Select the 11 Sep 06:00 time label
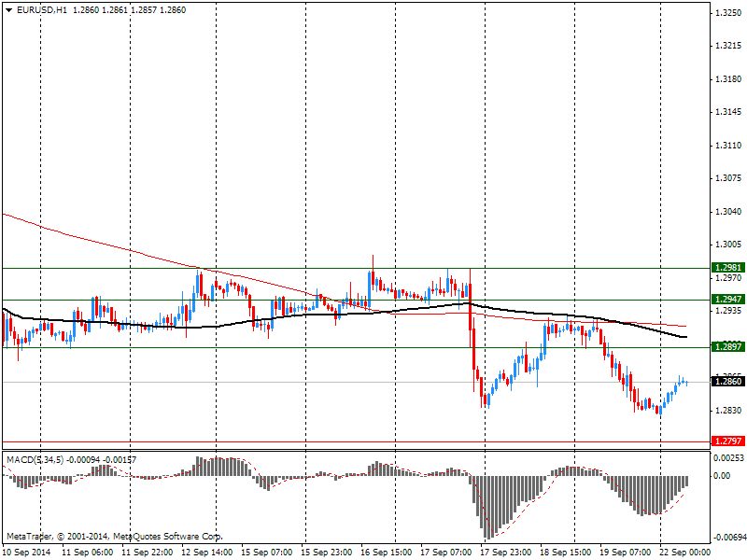747x560 pixels. pyautogui.click(x=88, y=553)
